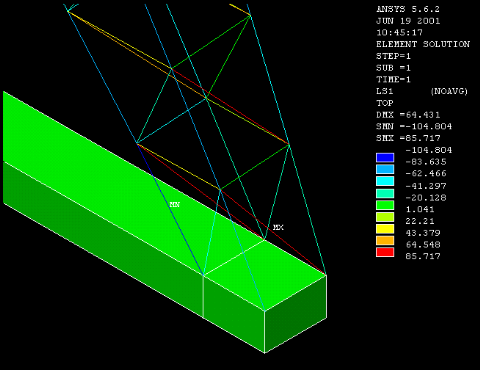Click the (NOAVG) label
The height and width of the screenshot is (370, 480).
tap(449, 91)
